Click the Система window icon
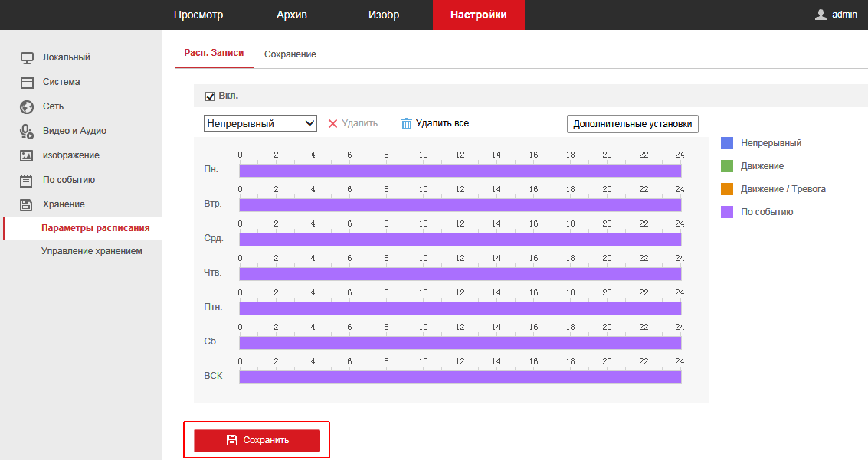 click(27, 83)
